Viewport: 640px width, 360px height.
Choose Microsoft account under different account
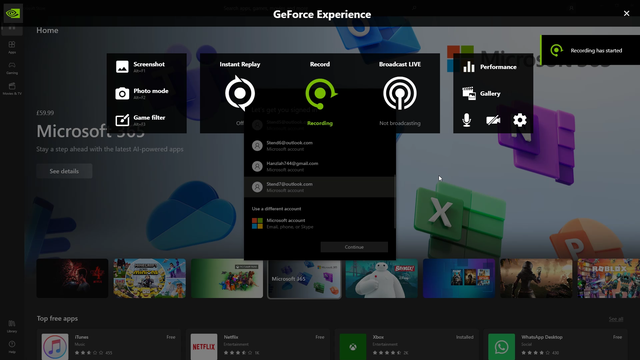point(319,223)
